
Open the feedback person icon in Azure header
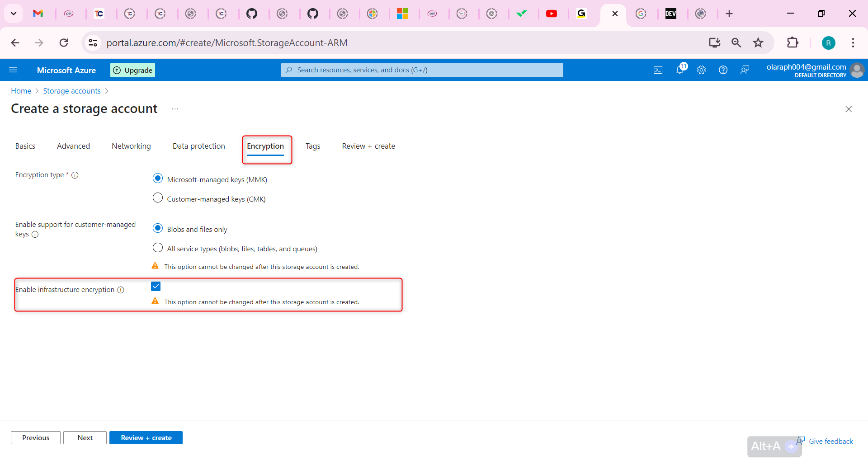click(745, 70)
